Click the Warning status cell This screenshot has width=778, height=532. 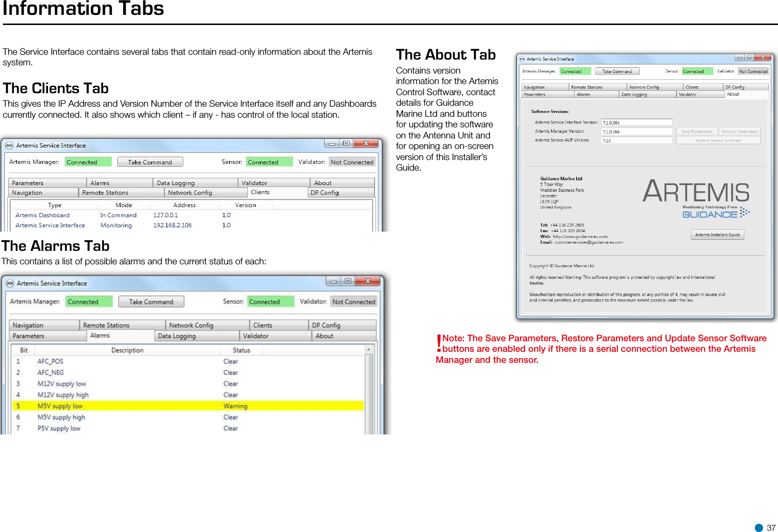coord(235,406)
